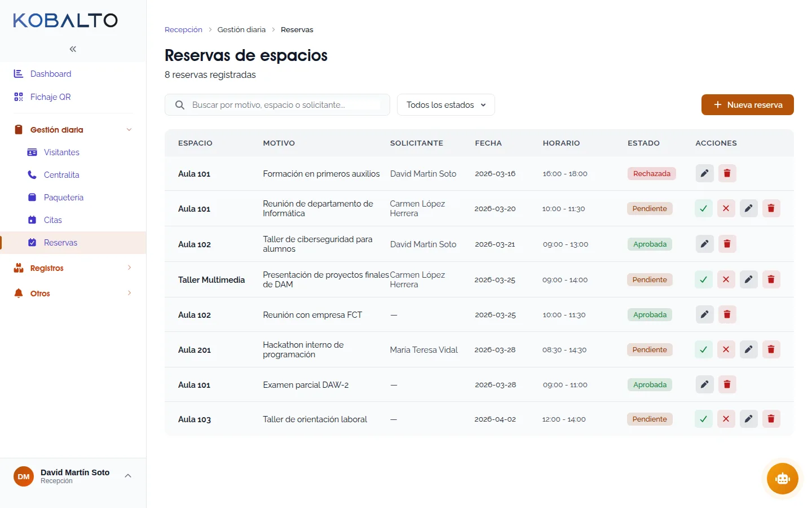Screen dimensions: 812x508
Task: Edit the Taller de ciberseguridad reservation
Action: (x=704, y=244)
